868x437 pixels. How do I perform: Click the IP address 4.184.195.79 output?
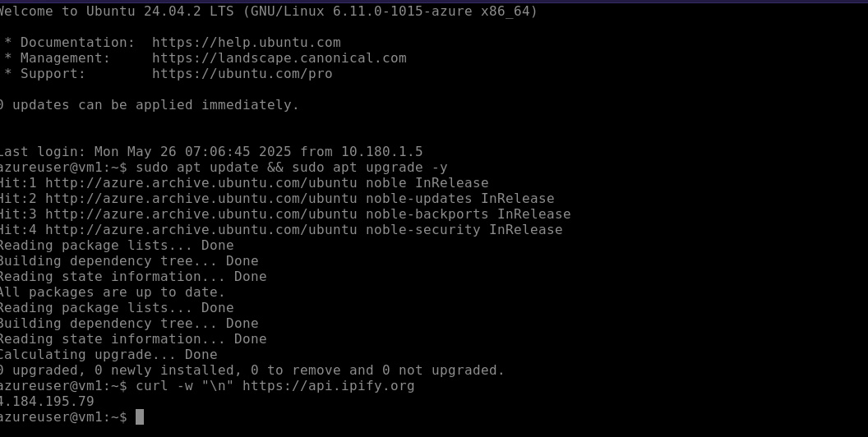tap(47, 401)
